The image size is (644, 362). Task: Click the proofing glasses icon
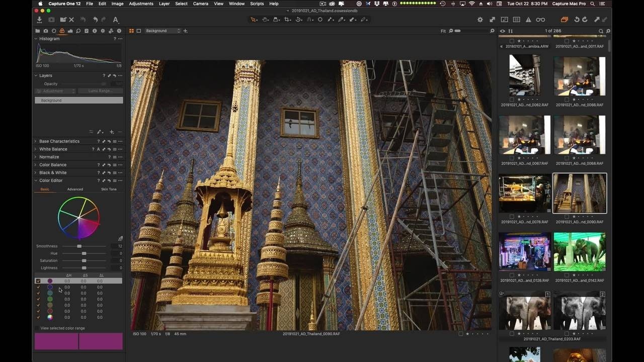(x=540, y=20)
